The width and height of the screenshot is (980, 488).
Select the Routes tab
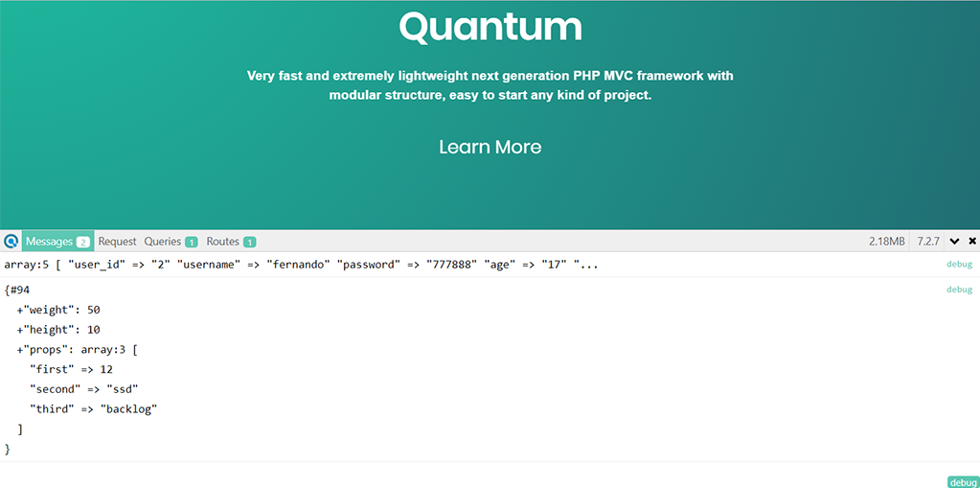coord(222,242)
